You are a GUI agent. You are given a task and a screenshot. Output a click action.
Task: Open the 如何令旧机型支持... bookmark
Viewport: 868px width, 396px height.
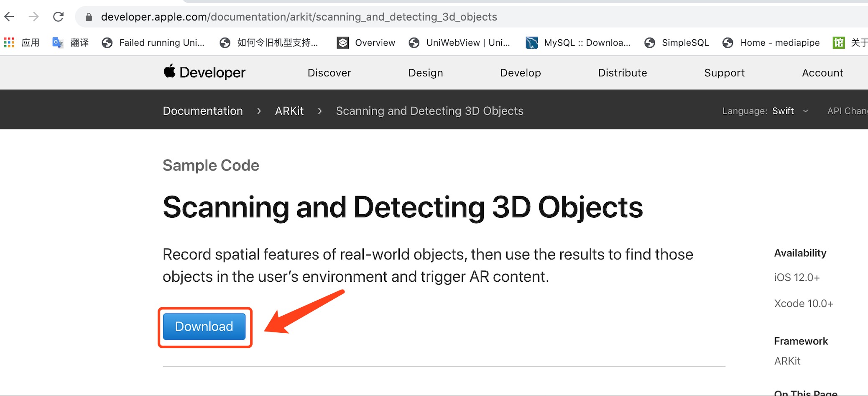[x=269, y=42]
